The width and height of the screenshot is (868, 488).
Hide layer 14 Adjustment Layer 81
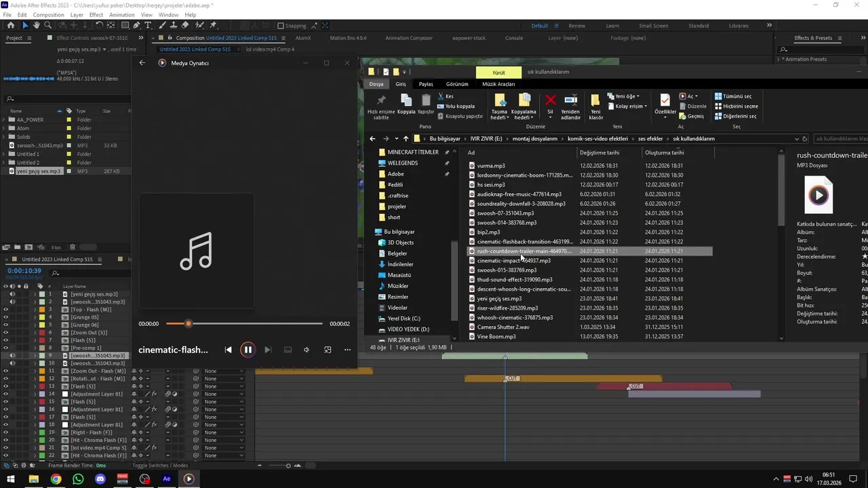[x=5, y=394]
